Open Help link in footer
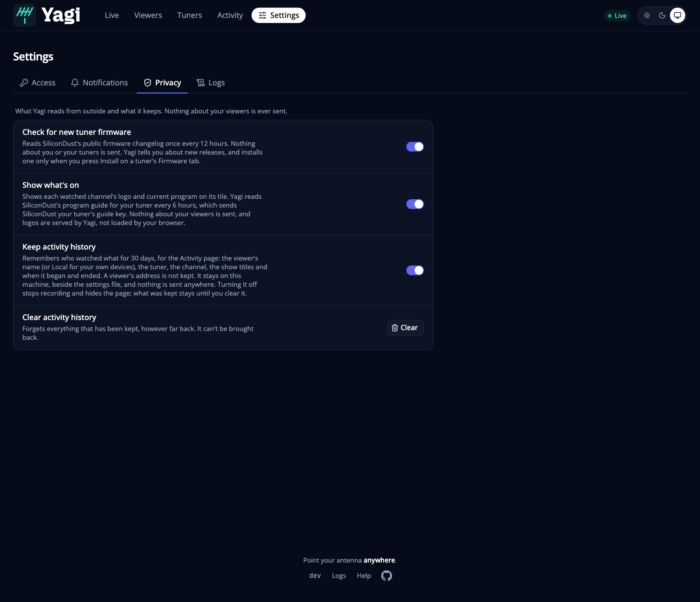This screenshot has height=602, width=700. coord(364,576)
